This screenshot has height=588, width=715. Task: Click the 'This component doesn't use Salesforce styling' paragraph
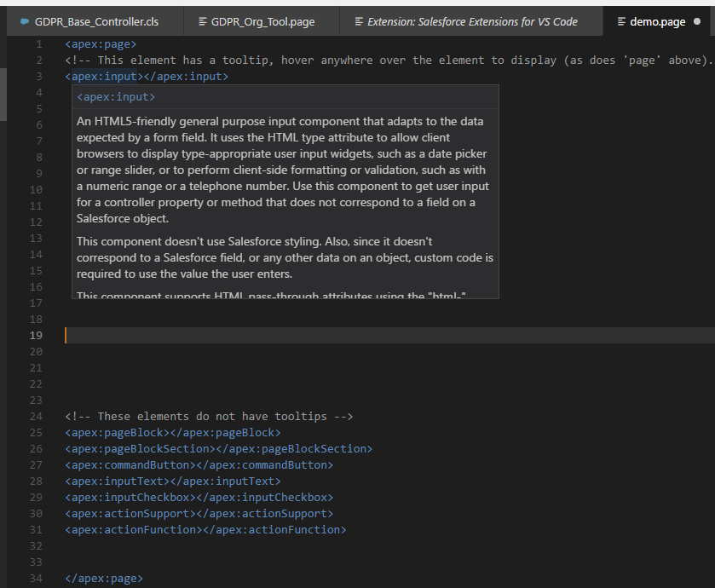[x=285, y=257]
